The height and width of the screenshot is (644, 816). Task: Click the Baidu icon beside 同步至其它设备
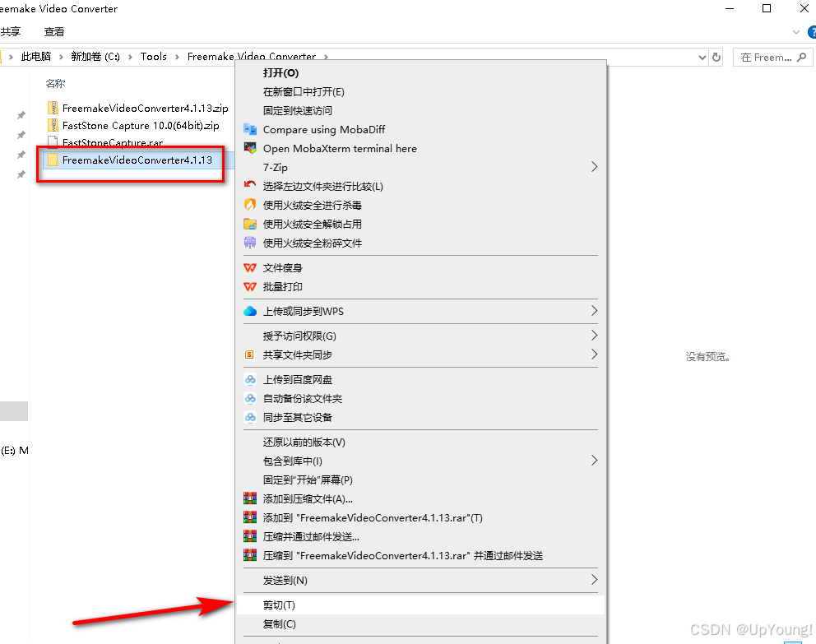[x=250, y=417]
